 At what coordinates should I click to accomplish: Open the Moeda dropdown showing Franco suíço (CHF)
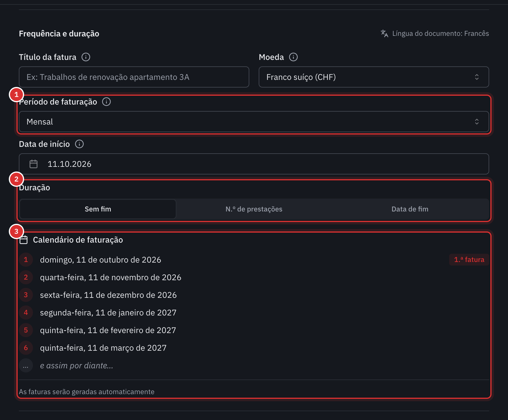coord(374,77)
